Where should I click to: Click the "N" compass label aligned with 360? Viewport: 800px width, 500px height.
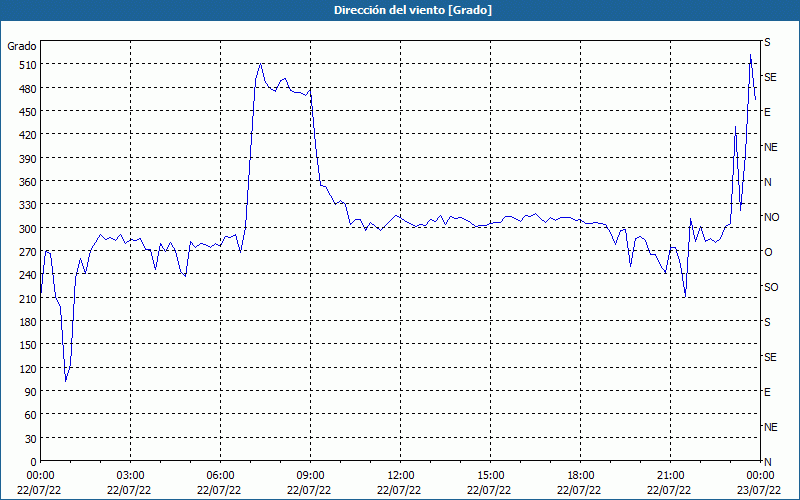(767, 182)
